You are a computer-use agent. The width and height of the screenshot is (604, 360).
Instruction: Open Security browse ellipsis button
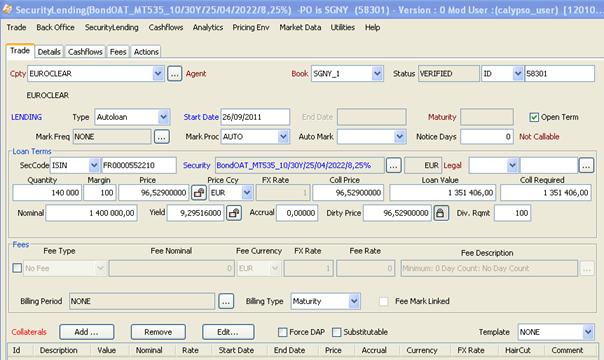393,166
